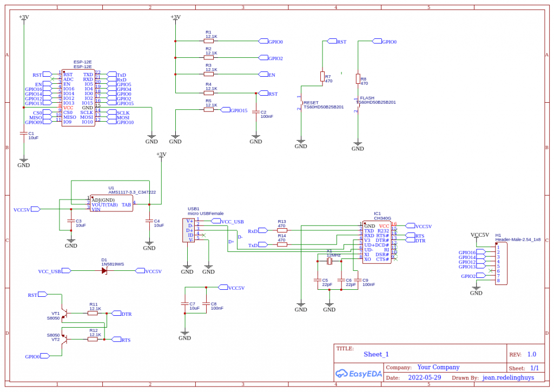Select capacitor C4 on the regulator output
554x392 pixels.
click(149, 221)
